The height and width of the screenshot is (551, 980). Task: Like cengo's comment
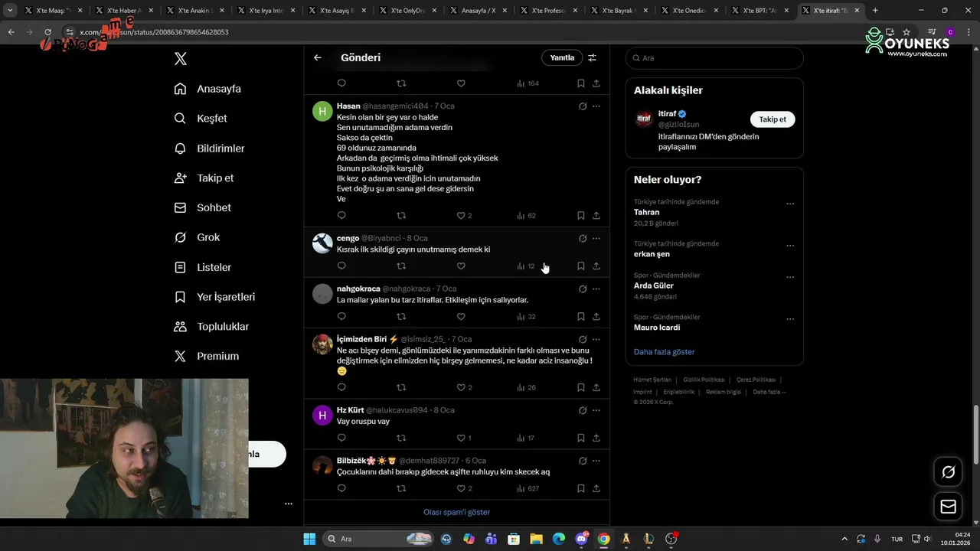pyautogui.click(x=461, y=266)
